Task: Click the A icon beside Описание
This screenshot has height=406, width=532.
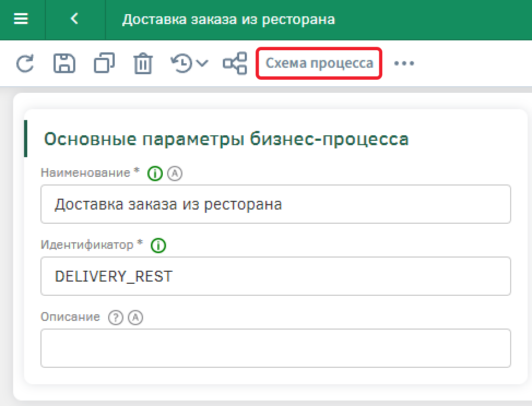Action: 135,318
